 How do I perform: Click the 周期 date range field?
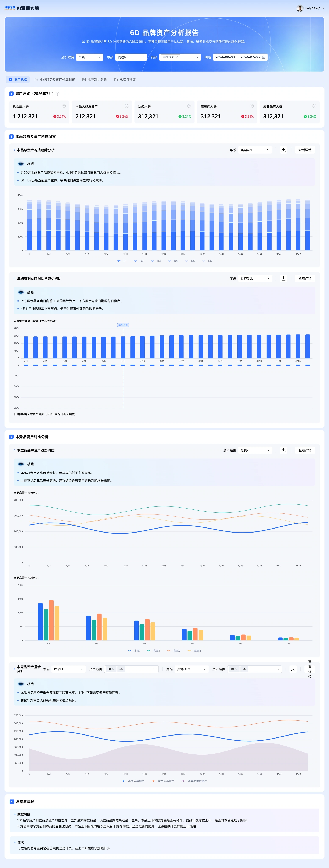240,57
